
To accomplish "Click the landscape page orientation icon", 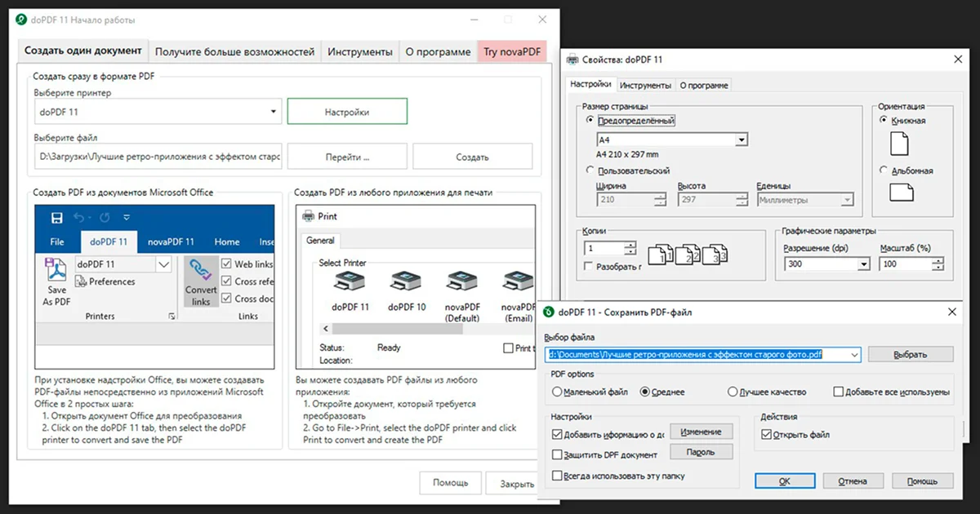I will 901,193.
